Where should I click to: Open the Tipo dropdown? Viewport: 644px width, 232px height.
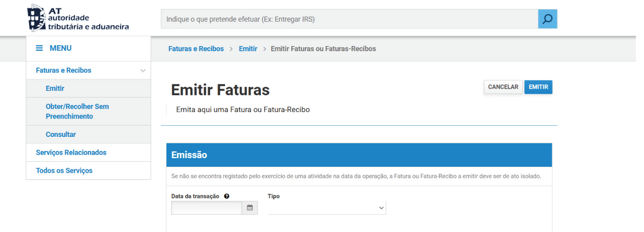click(327, 208)
